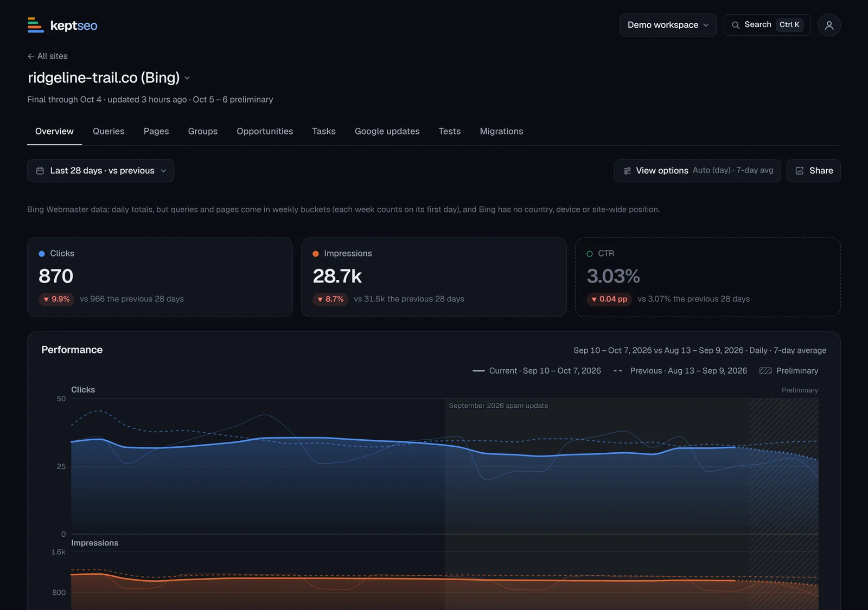Click the back arrow beside All sites
868x610 pixels.
[x=31, y=56]
